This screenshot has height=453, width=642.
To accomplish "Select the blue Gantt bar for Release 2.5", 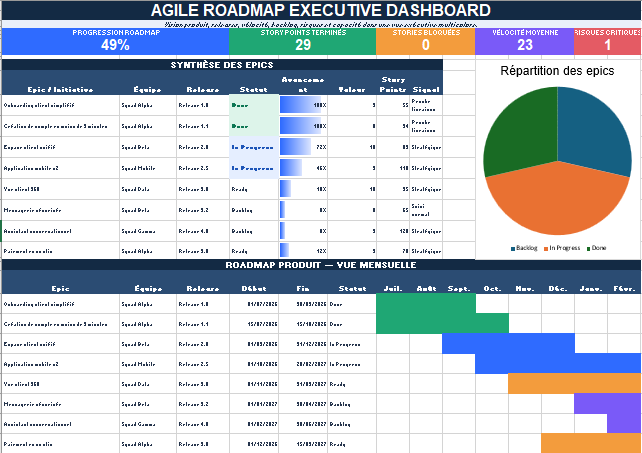I will point(558,364).
